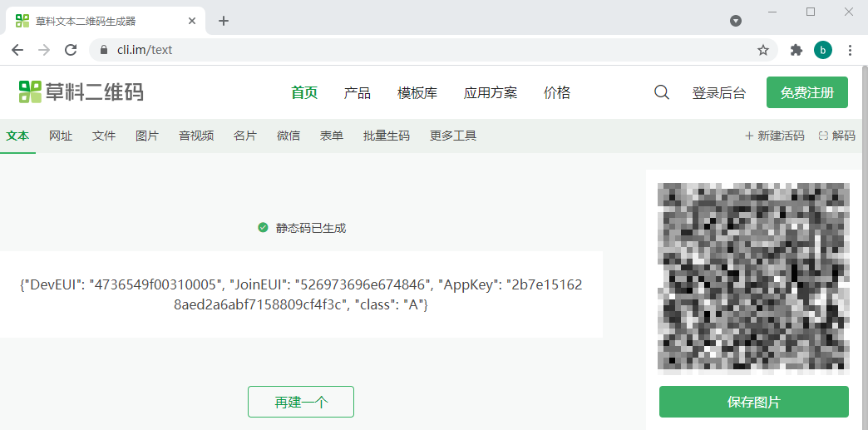Reload the page
Screen dimensions: 868x430
pyautogui.click(x=71, y=50)
